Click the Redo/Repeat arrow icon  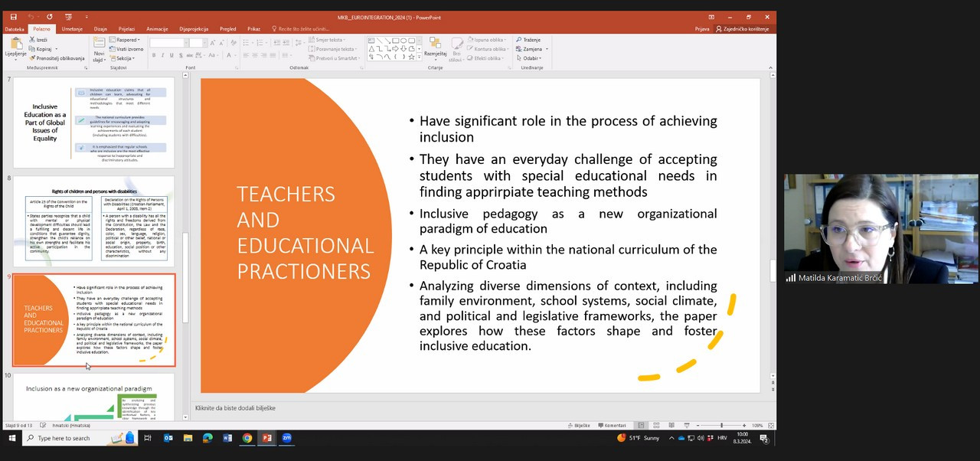point(50,17)
